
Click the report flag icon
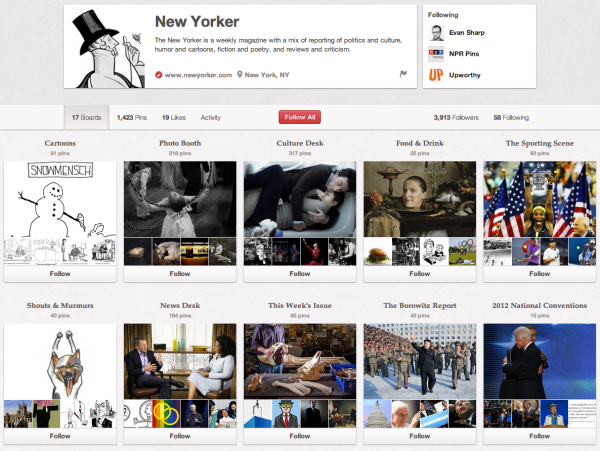tap(403, 74)
